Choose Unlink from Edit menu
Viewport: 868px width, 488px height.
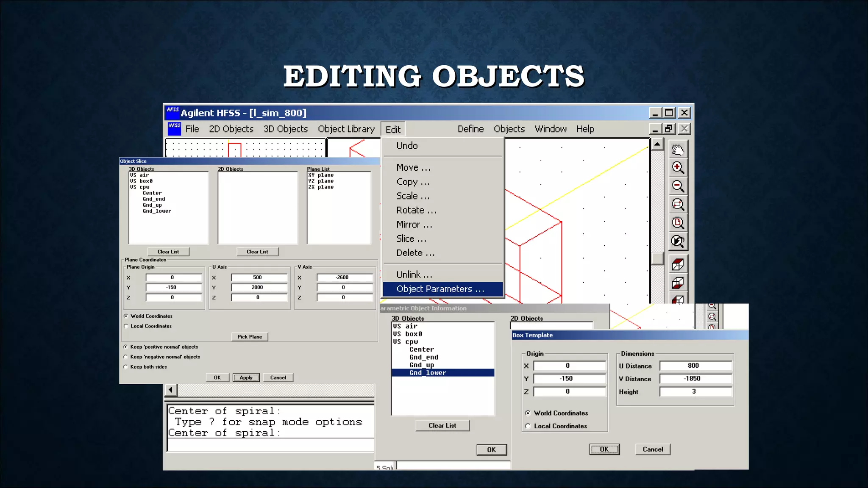coord(443,274)
